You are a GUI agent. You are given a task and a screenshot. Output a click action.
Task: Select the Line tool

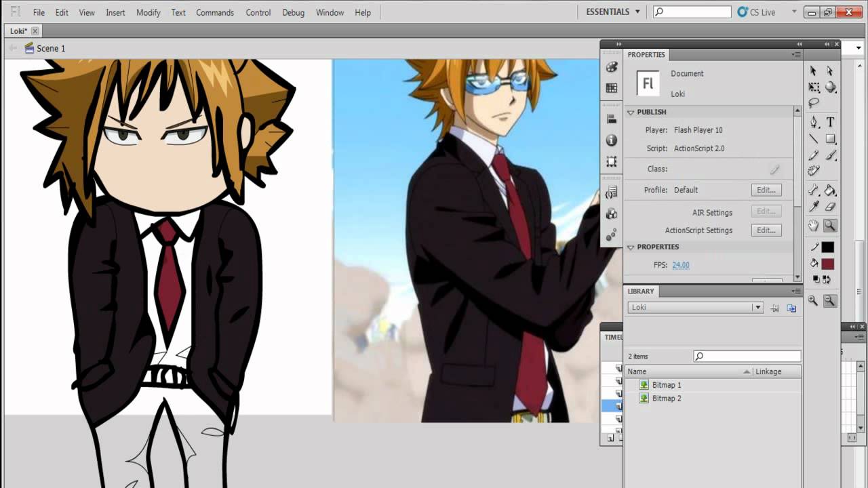(x=814, y=139)
